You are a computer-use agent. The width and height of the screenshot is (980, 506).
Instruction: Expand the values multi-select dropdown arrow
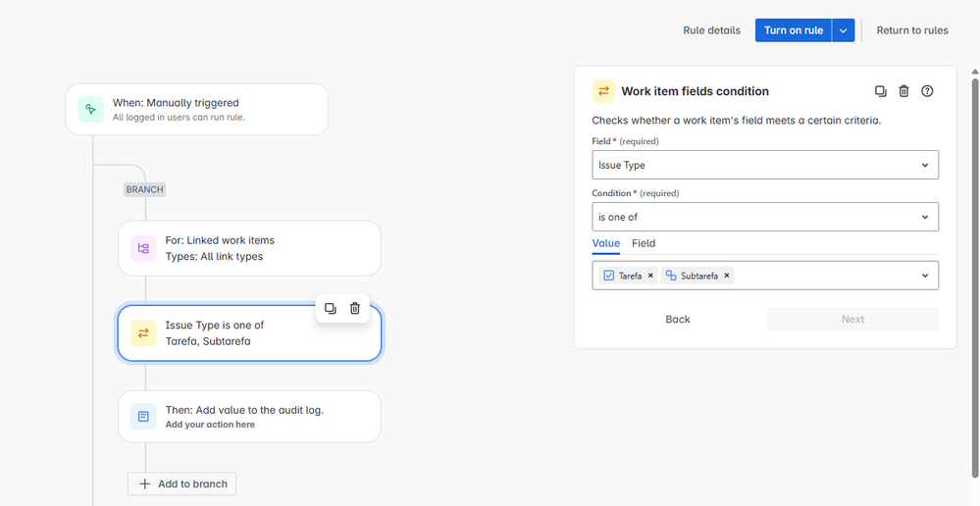(x=925, y=276)
